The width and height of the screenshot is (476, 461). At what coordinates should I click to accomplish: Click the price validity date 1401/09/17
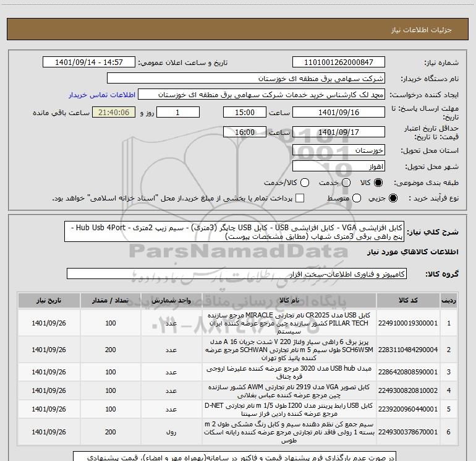tap(338, 132)
